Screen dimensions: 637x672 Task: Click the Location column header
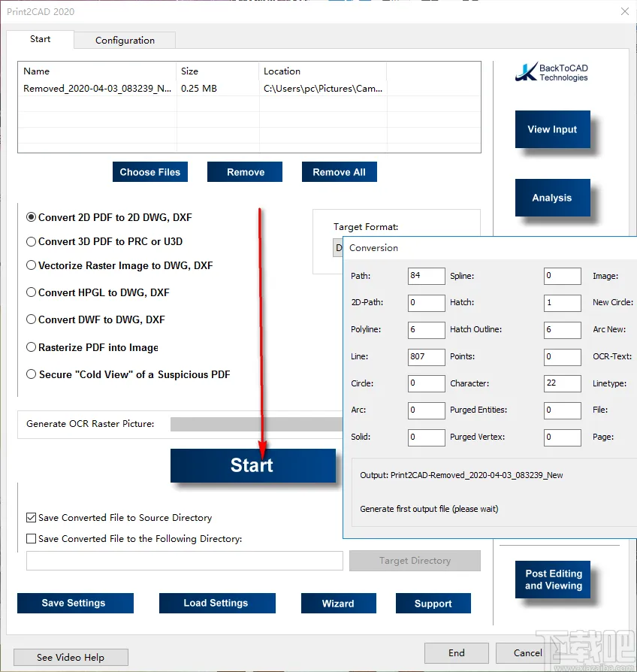[x=323, y=71]
